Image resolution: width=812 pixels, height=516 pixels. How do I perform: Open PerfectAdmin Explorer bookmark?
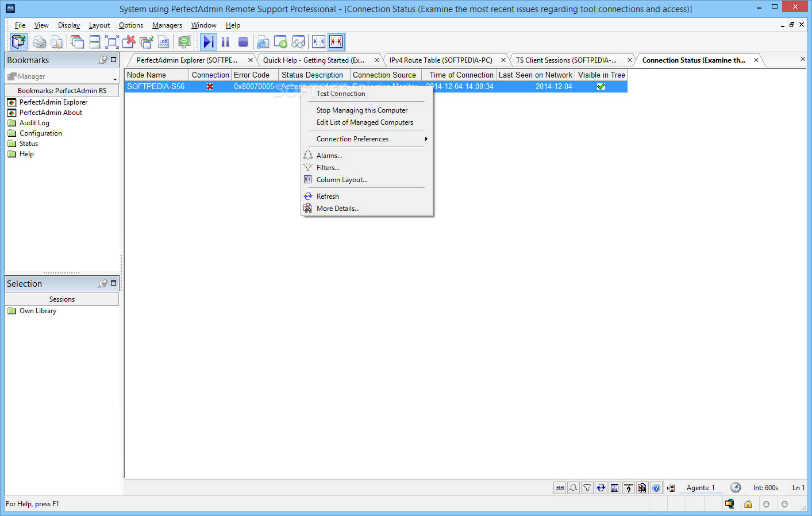(53, 102)
